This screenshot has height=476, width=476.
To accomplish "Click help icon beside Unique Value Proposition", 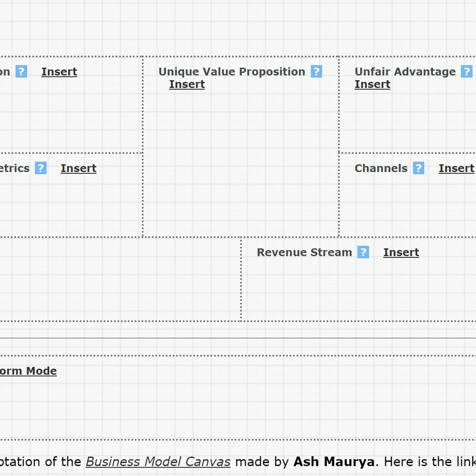I will click(316, 71).
